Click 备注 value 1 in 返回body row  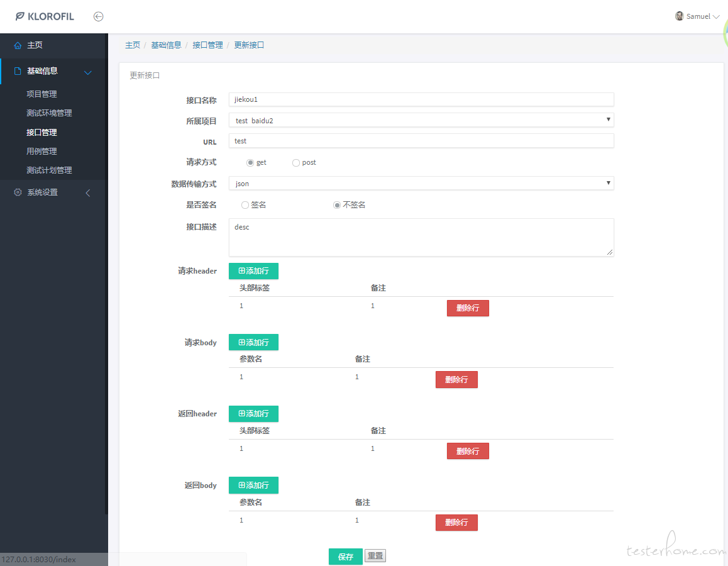coord(357,521)
